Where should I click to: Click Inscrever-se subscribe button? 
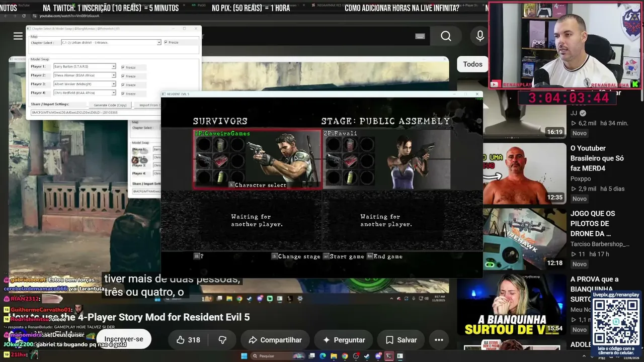coord(124,339)
